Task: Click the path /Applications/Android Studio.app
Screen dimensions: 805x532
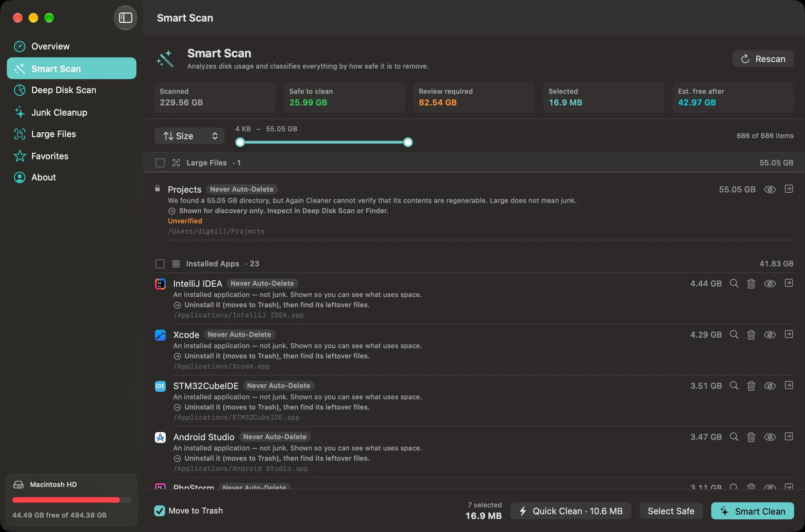Action: pyautogui.click(x=241, y=469)
